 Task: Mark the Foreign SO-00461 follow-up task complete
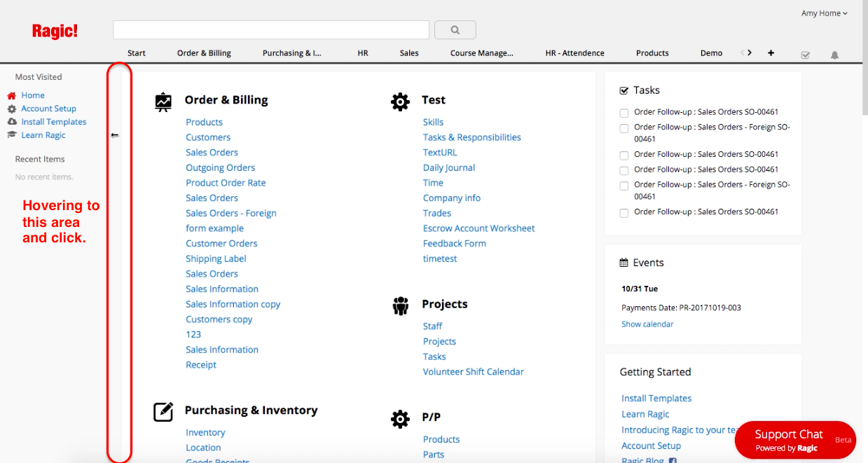pyautogui.click(x=624, y=128)
